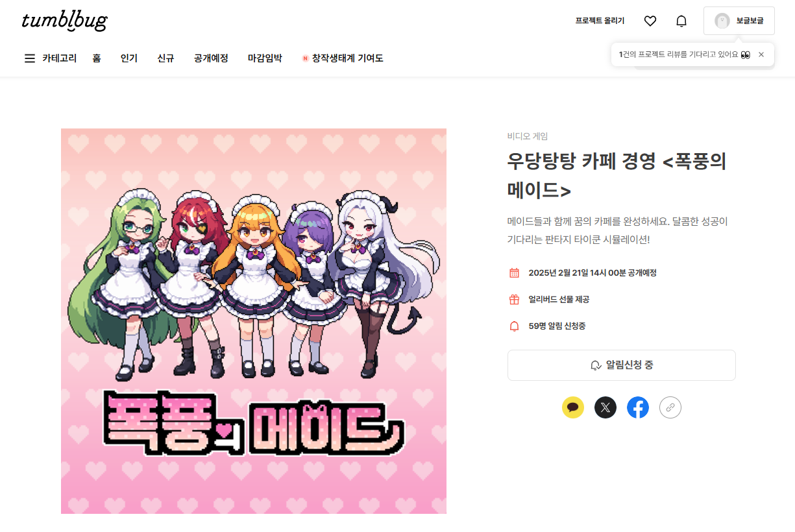
Task: Share the project on X
Action: 605,407
